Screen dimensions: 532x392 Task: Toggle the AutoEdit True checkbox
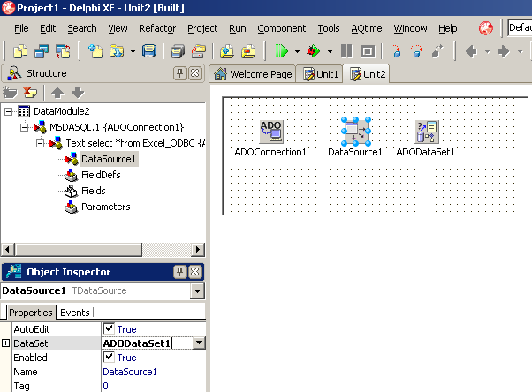tap(109, 328)
